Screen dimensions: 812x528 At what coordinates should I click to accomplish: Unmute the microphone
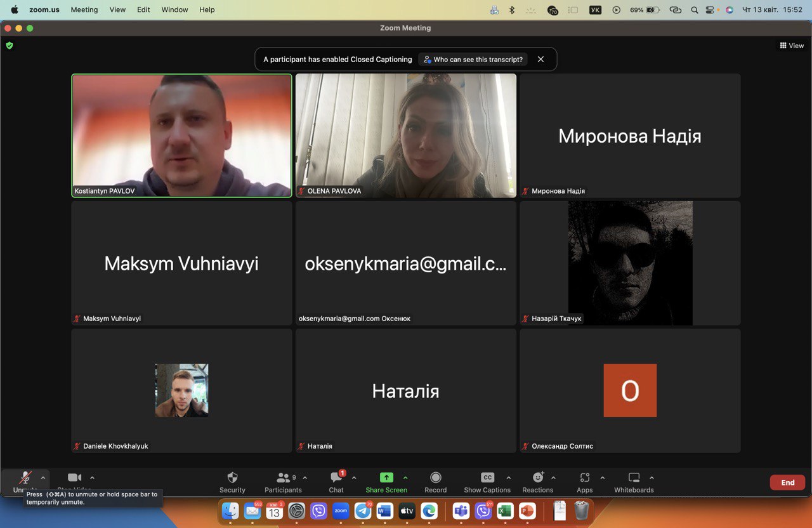coord(25,478)
